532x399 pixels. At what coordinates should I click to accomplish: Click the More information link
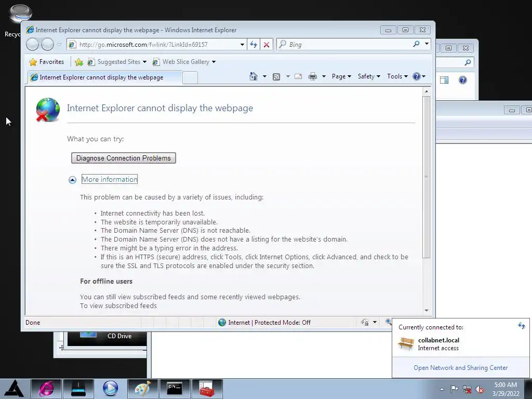point(110,179)
